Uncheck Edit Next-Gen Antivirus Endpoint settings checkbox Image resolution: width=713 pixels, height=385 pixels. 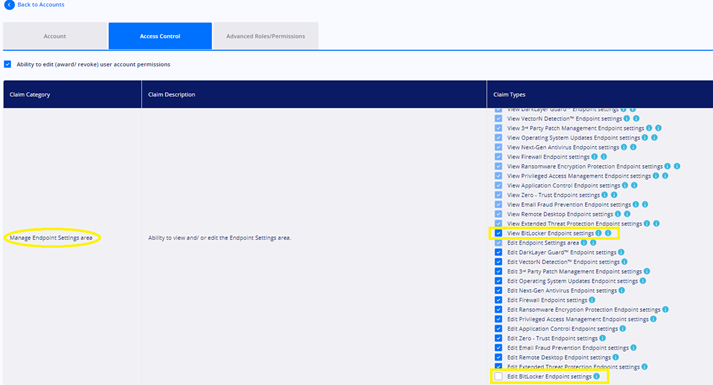pos(498,290)
